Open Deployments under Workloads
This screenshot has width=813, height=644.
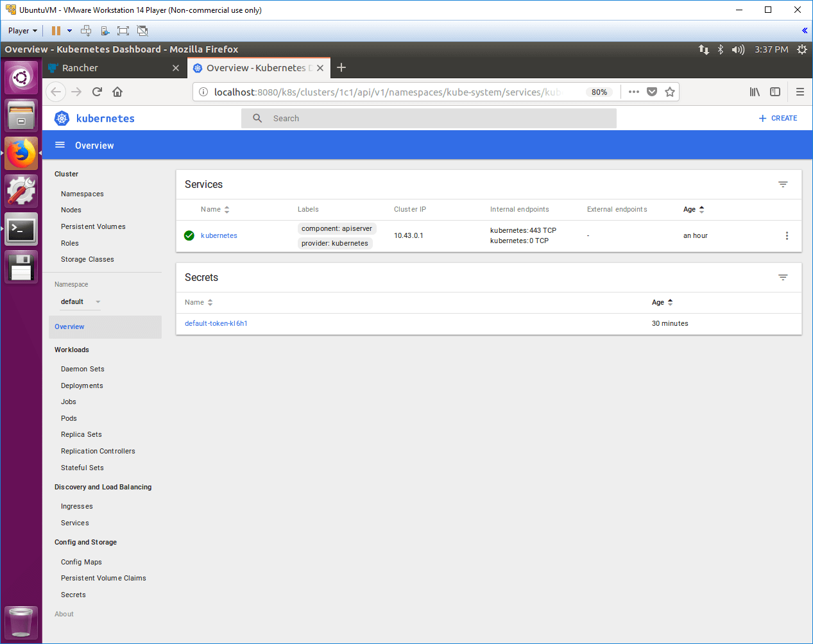81,386
